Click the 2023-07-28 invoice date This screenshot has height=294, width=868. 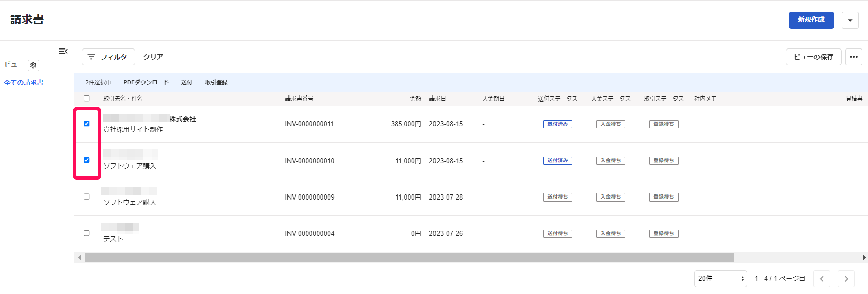pos(446,197)
